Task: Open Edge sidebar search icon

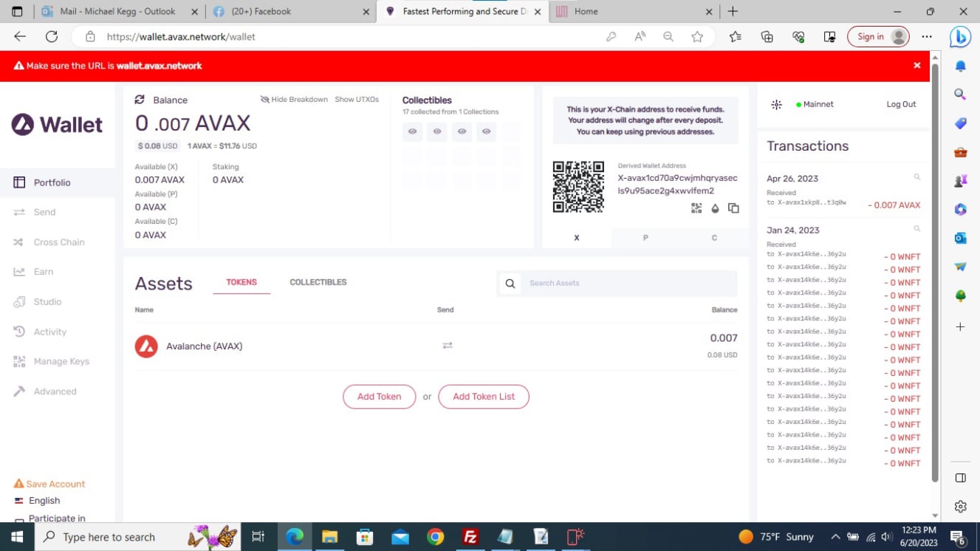Action: (x=960, y=94)
